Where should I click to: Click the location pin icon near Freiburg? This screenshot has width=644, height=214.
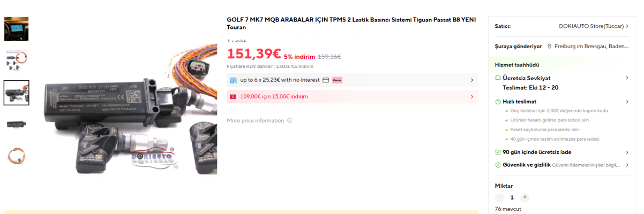549,47
